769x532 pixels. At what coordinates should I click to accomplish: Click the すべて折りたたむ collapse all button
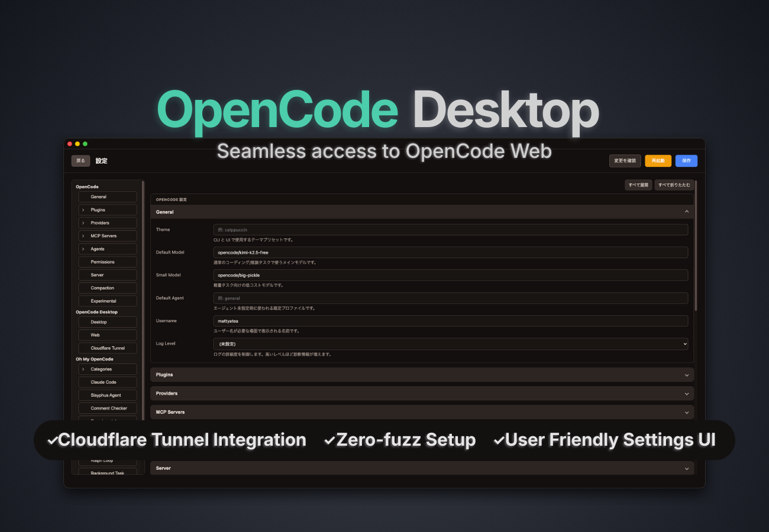coord(674,185)
